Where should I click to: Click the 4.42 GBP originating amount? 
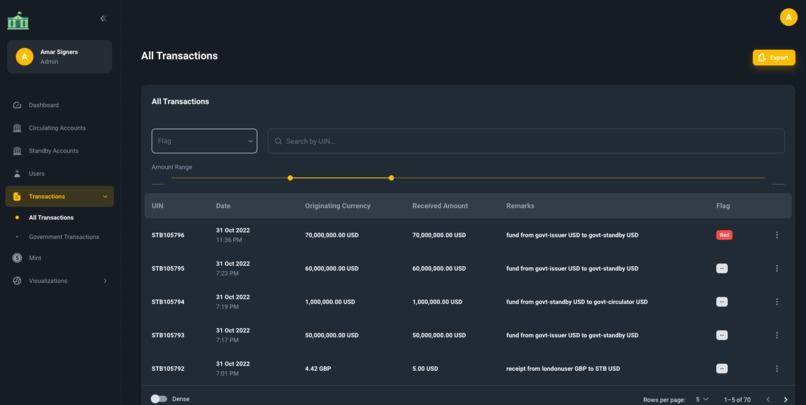(318, 369)
